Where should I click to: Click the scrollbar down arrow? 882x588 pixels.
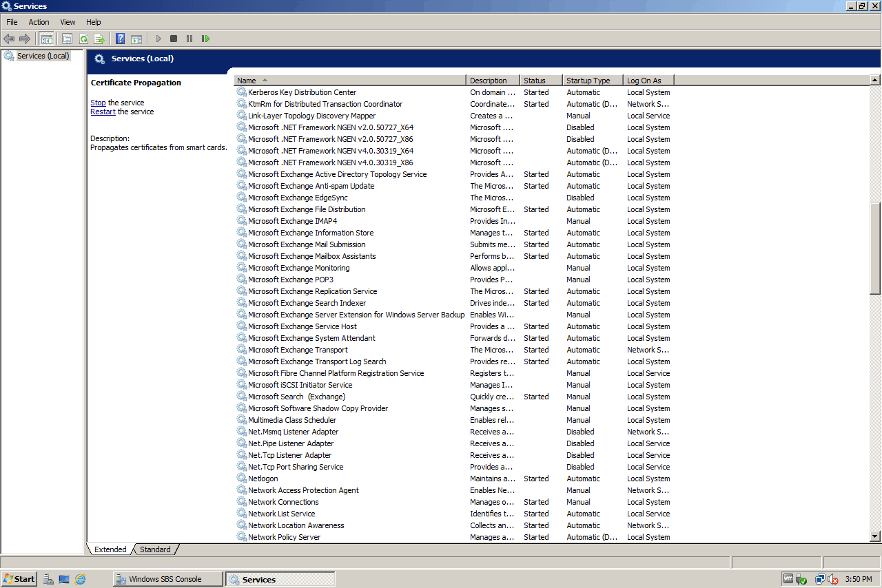tap(875, 536)
